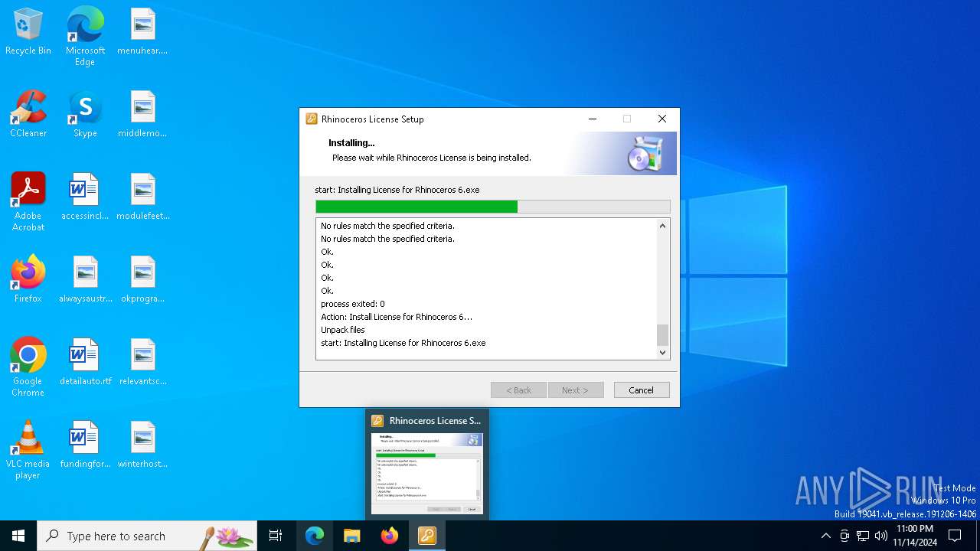Click the disabled Back button
This screenshot has width=980, height=551.
pyautogui.click(x=518, y=390)
